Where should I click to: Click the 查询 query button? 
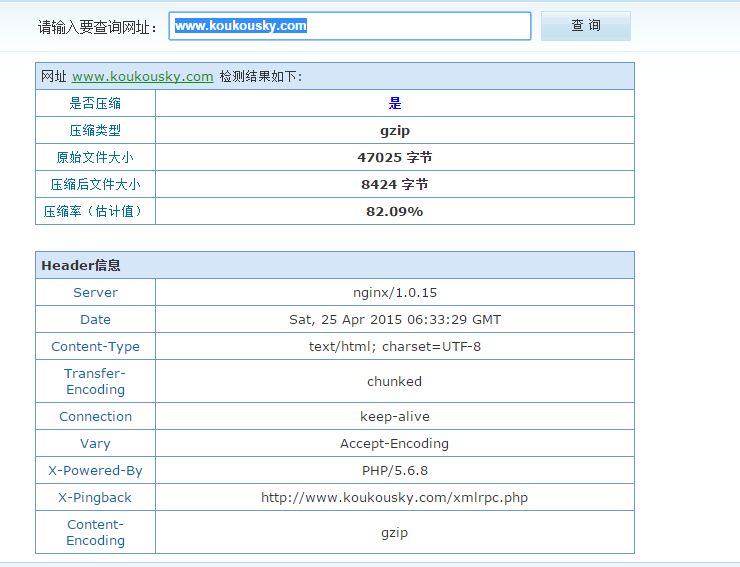[586, 26]
